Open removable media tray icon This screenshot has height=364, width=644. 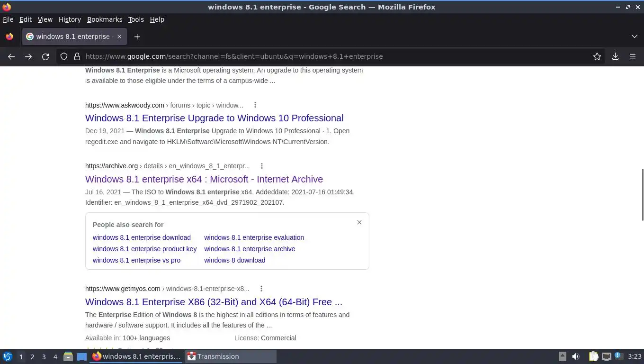(x=562, y=356)
